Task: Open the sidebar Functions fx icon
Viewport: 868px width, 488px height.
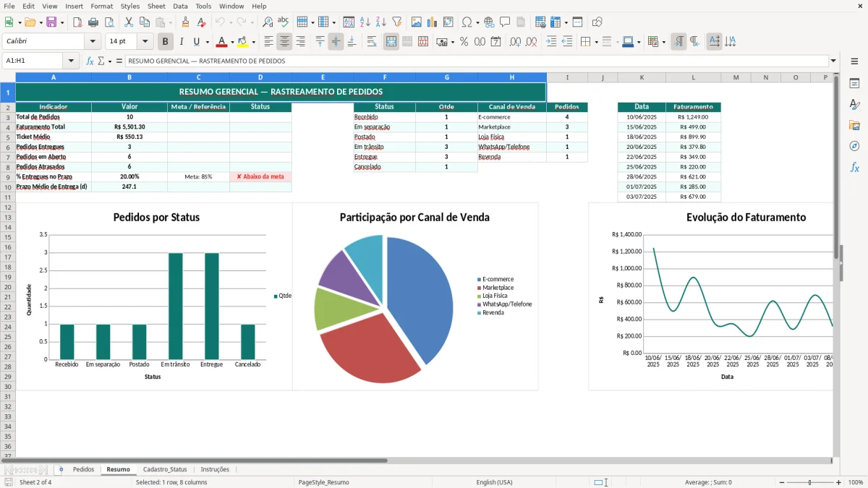Action: (x=854, y=167)
